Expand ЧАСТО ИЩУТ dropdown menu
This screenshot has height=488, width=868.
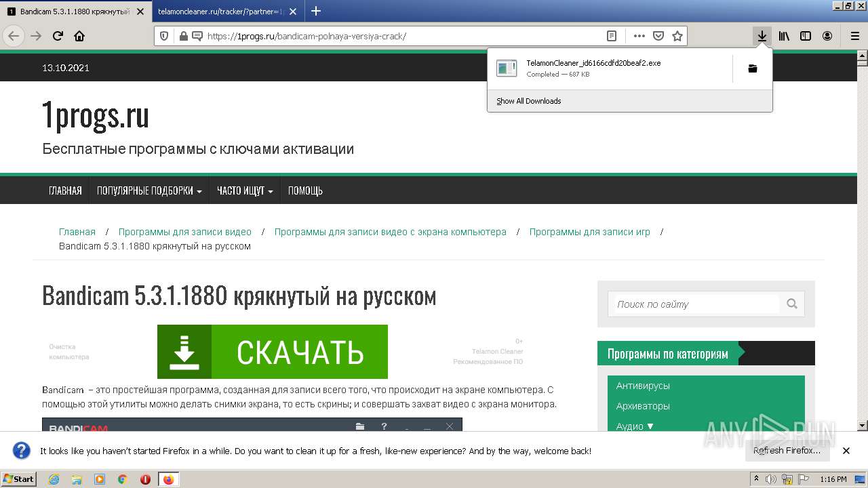(245, 190)
